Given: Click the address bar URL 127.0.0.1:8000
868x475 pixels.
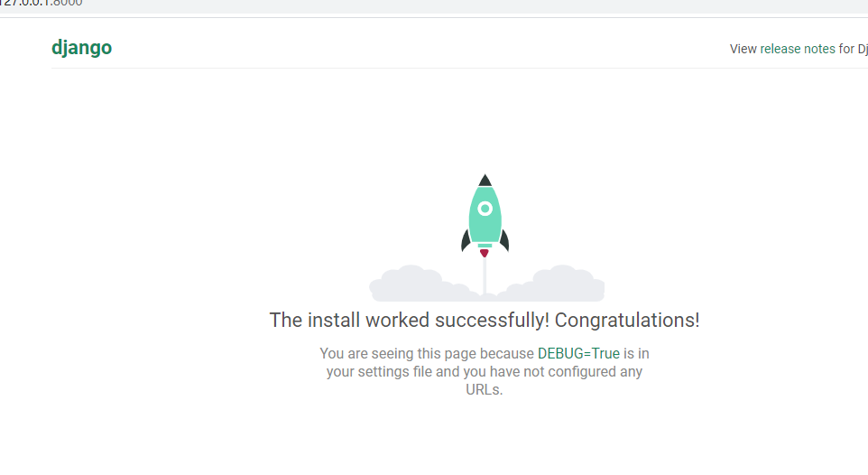Looking at the screenshot, I should point(42,4).
